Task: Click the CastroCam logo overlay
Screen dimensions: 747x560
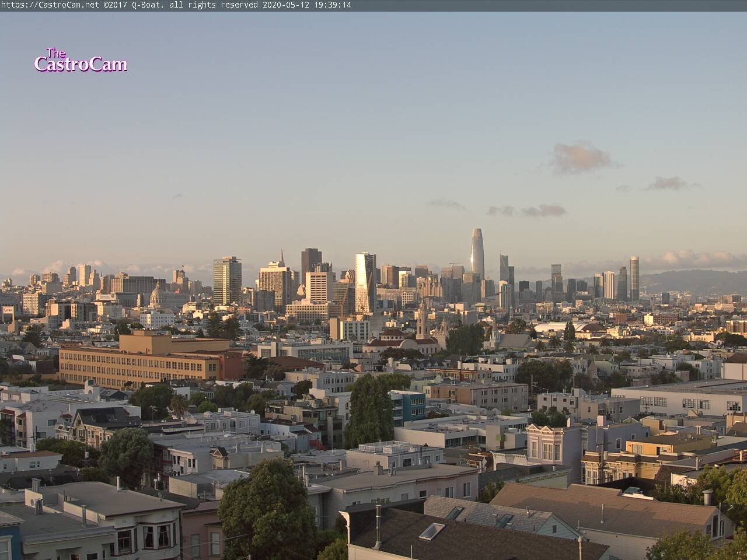Action: coord(81,60)
